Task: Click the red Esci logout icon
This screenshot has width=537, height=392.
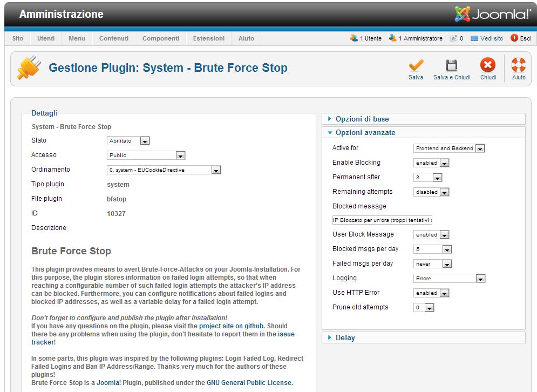Action: [x=514, y=38]
